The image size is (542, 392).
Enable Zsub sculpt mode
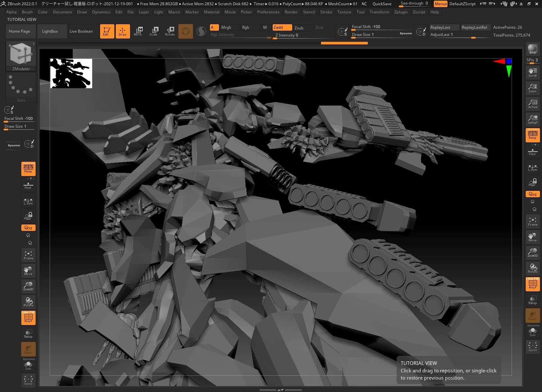[299, 28]
